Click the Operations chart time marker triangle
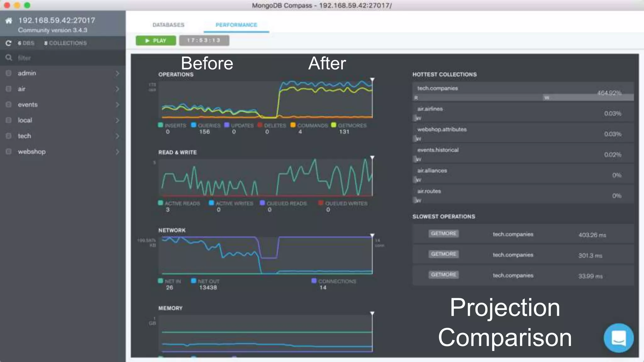 tap(372, 80)
